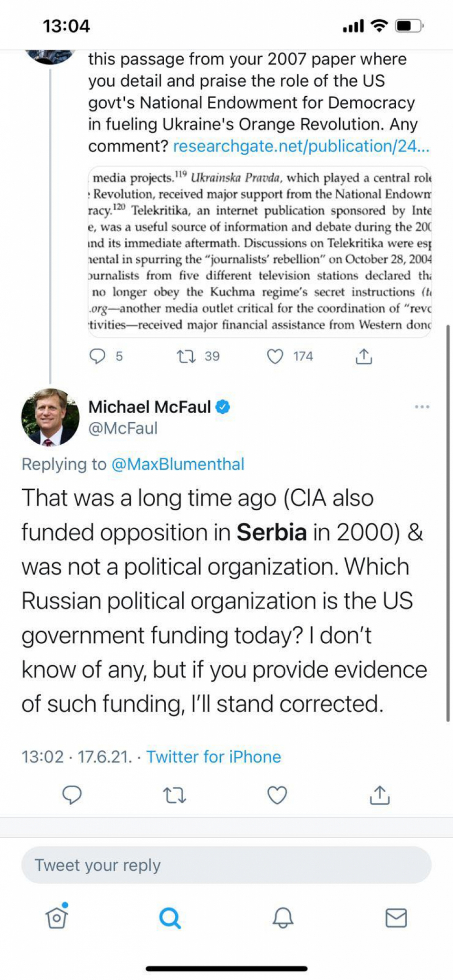453x980 pixels.
Task: Like the tweet with 174 likes
Action: tap(275, 357)
